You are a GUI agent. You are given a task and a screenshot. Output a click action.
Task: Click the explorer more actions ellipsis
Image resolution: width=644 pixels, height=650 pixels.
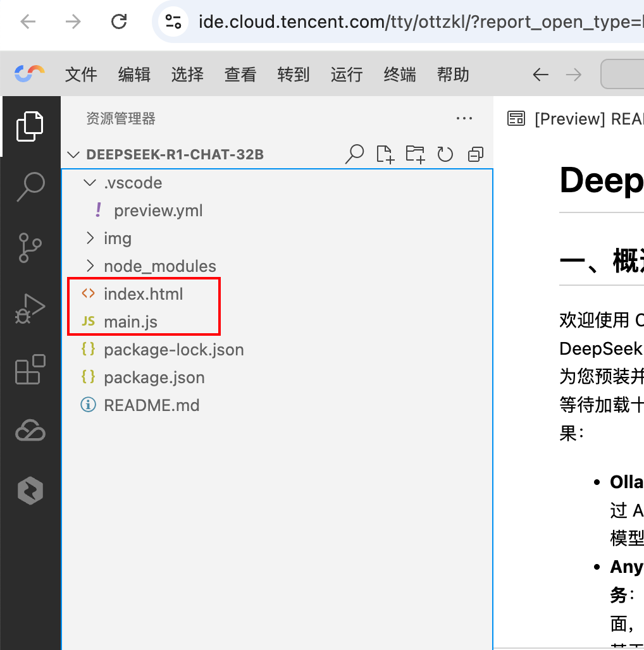pos(464,118)
